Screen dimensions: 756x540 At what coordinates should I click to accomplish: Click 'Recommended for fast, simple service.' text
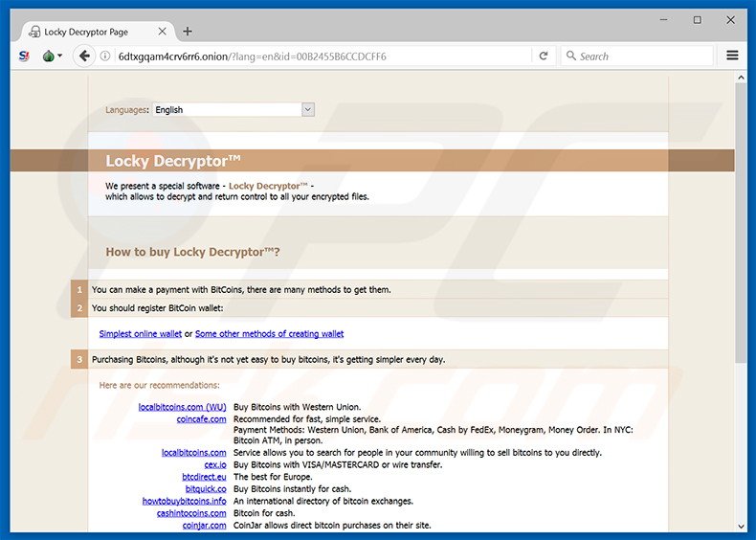pos(307,418)
